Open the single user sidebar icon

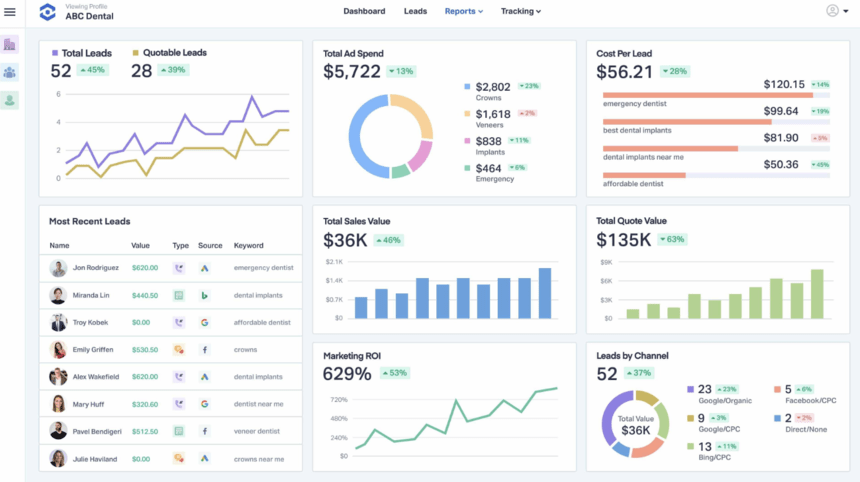tap(9, 100)
